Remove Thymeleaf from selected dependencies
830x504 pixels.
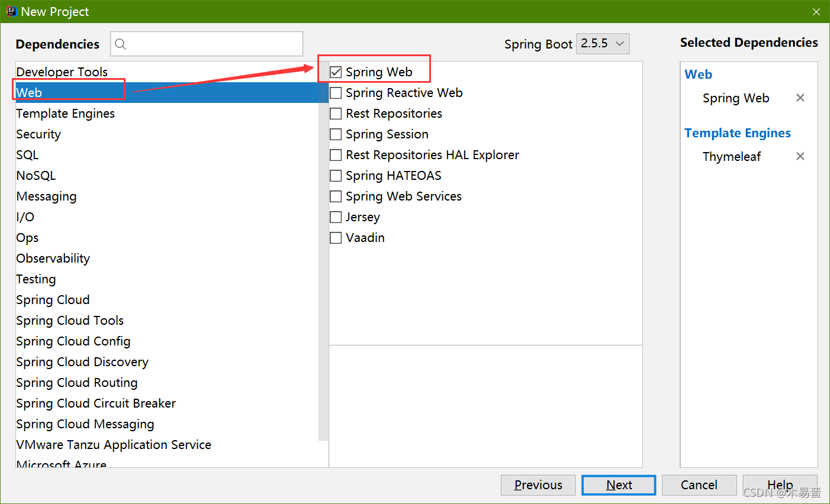(800, 156)
